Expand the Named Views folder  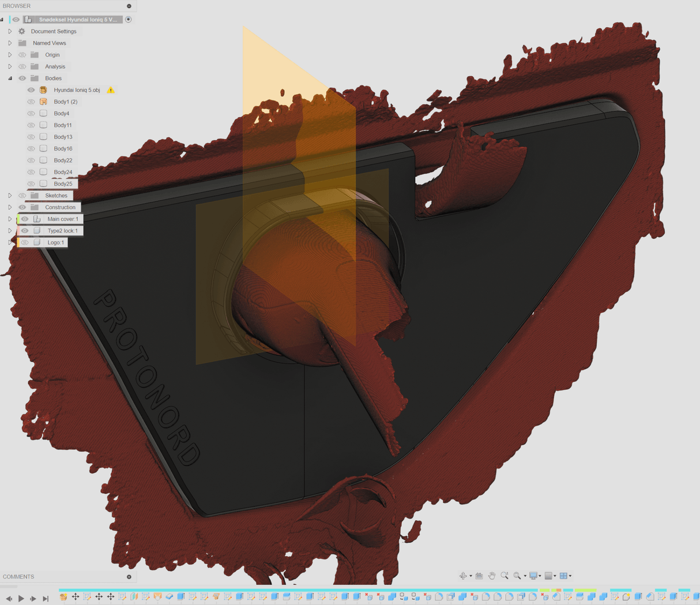coord(10,43)
